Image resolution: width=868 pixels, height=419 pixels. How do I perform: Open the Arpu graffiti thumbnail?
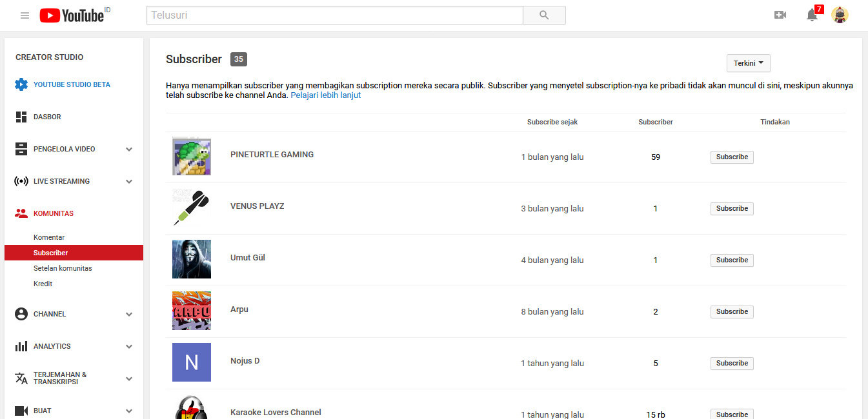coord(192,311)
